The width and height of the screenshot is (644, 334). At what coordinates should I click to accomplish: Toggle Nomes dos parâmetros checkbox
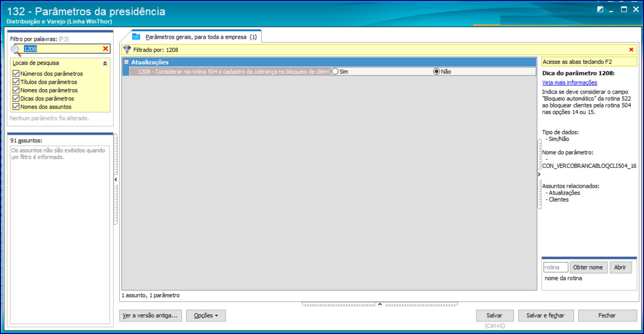click(x=16, y=90)
